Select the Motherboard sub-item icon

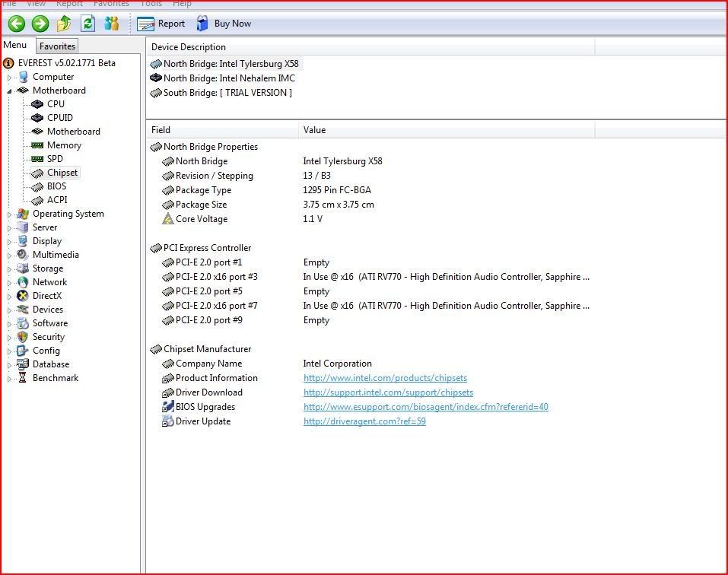tap(37, 132)
